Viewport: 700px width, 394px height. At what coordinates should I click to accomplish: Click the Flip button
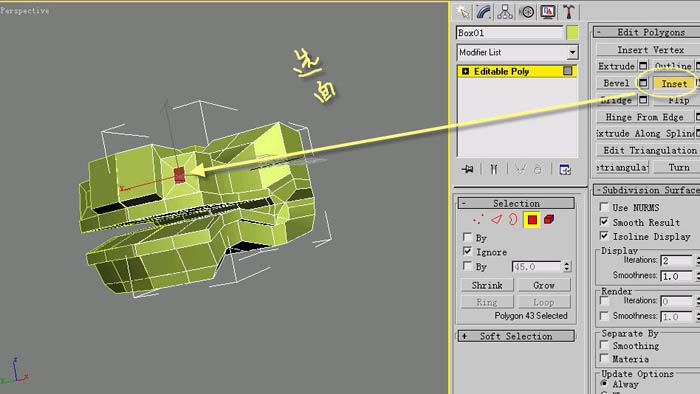coord(678,100)
